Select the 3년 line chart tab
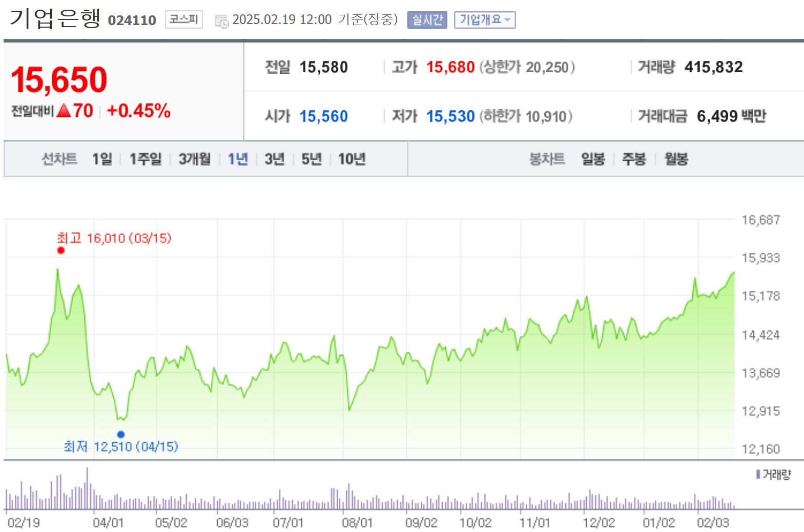The width and height of the screenshot is (804, 532). [x=275, y=159]
